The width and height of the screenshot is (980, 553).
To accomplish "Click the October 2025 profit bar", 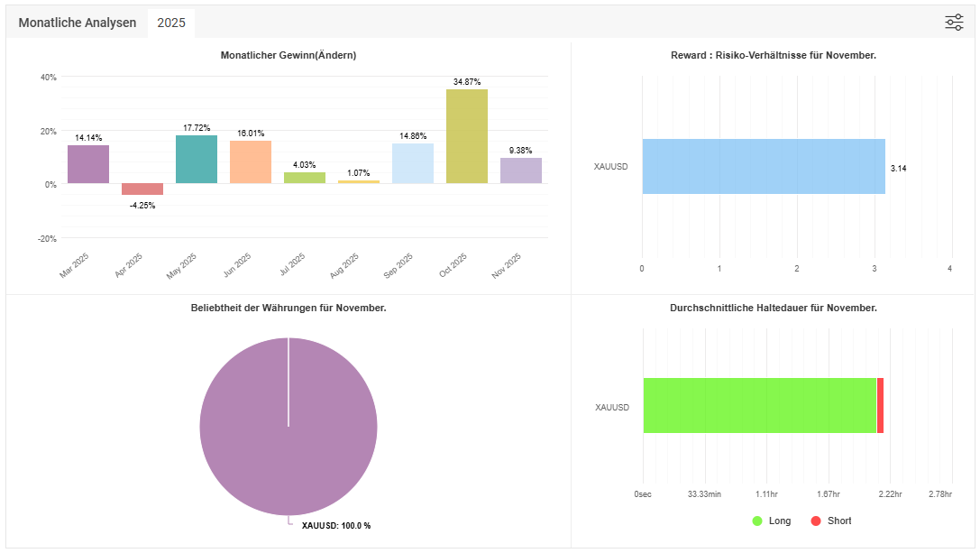I will [x=467, y=136].
